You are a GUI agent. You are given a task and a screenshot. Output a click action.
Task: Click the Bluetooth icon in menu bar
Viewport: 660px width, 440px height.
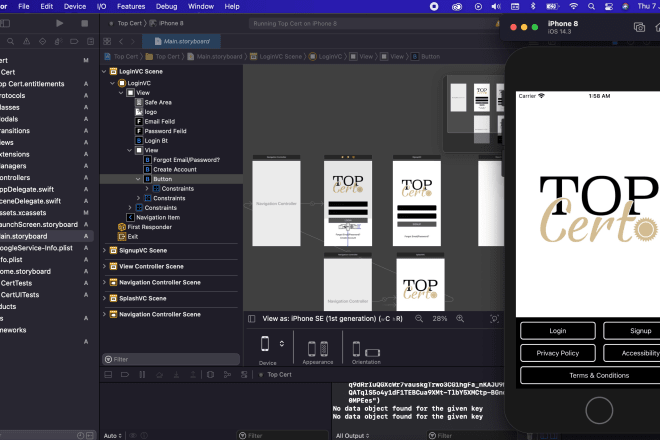point(532,6)
